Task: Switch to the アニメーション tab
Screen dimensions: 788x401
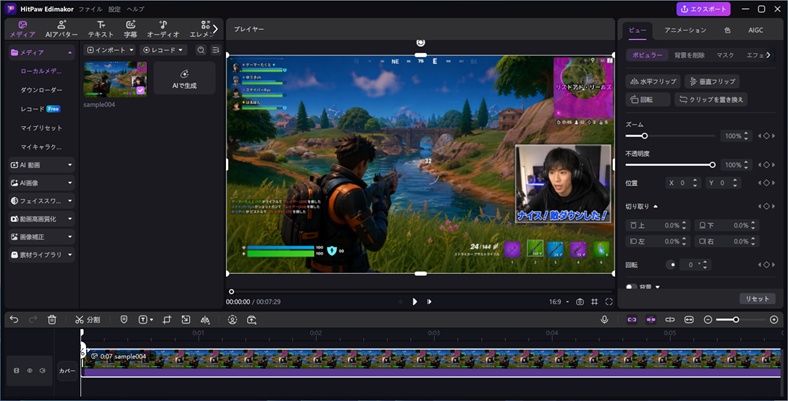Action: click(x=685, y=30)
